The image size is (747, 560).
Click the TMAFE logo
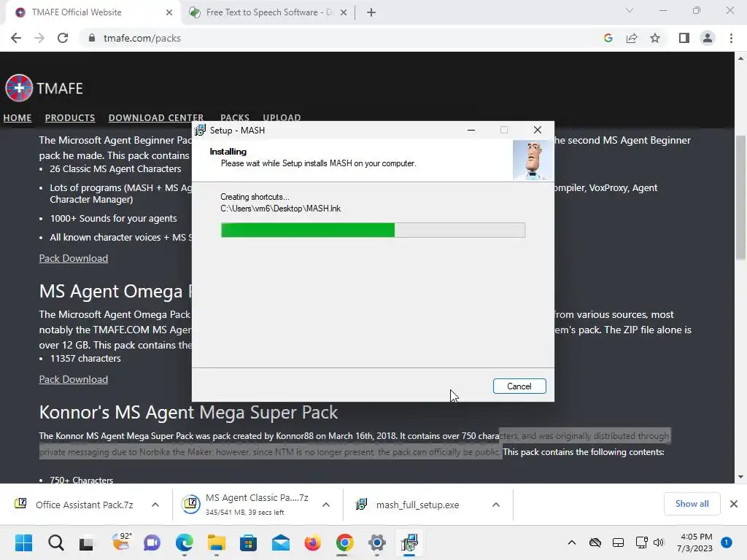(44, 88)
